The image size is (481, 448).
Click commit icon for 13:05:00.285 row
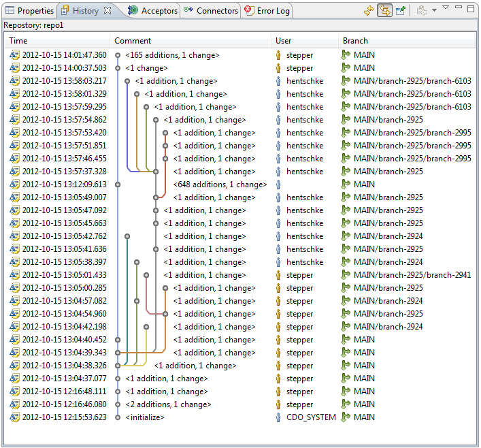coord(15,288)
